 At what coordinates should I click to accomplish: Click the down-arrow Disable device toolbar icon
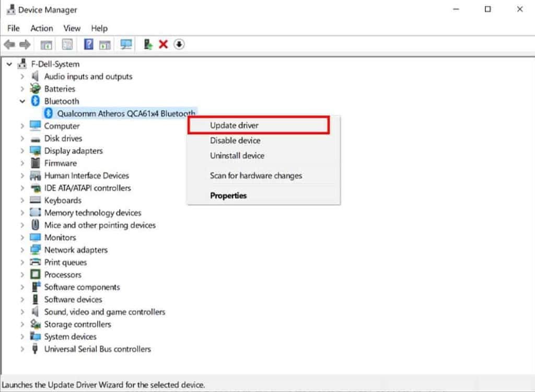pos(179,44)
